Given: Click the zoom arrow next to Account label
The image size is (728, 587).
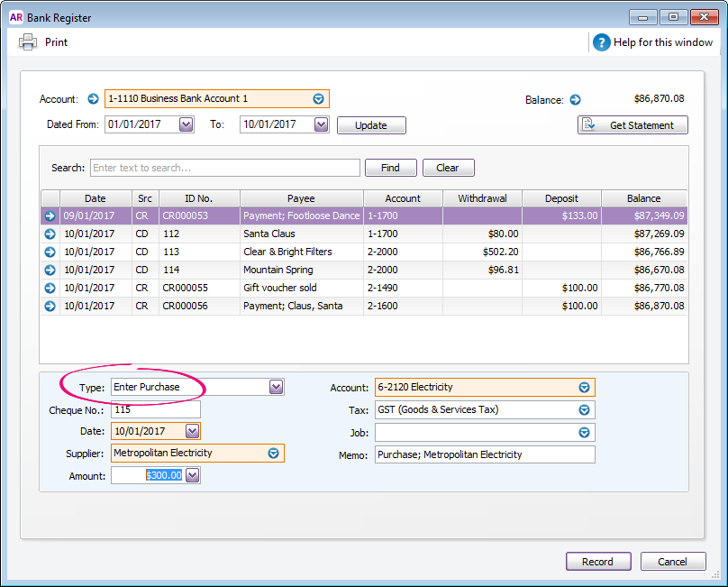Looking at the screenshot, I should [x=92, y=99].
